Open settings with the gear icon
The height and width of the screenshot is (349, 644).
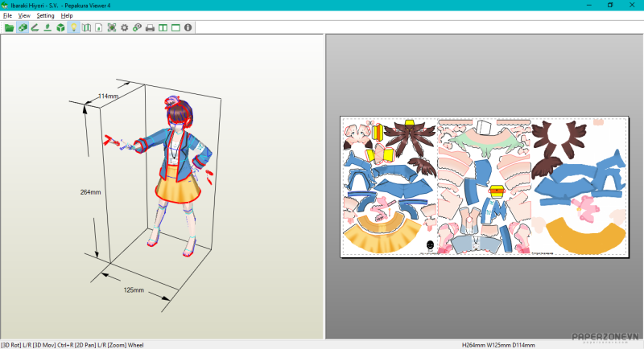[124, 27]
